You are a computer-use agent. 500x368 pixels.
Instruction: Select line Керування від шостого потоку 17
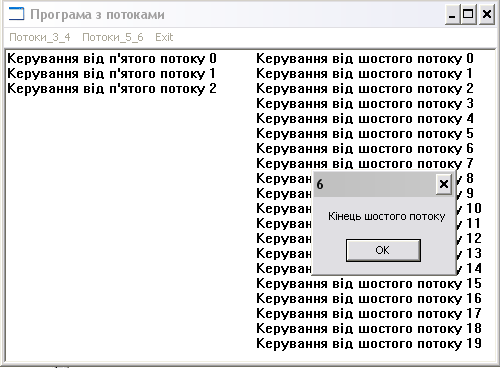pos(369,314)
